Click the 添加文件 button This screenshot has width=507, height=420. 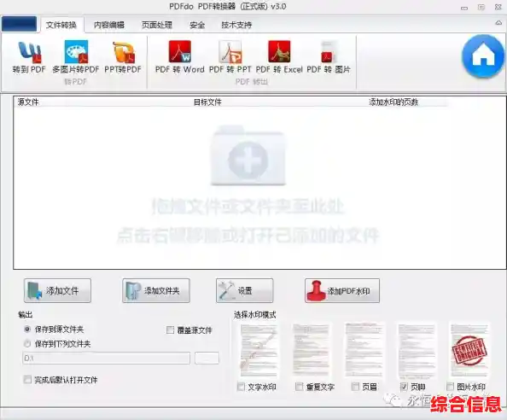pos(57,290)
